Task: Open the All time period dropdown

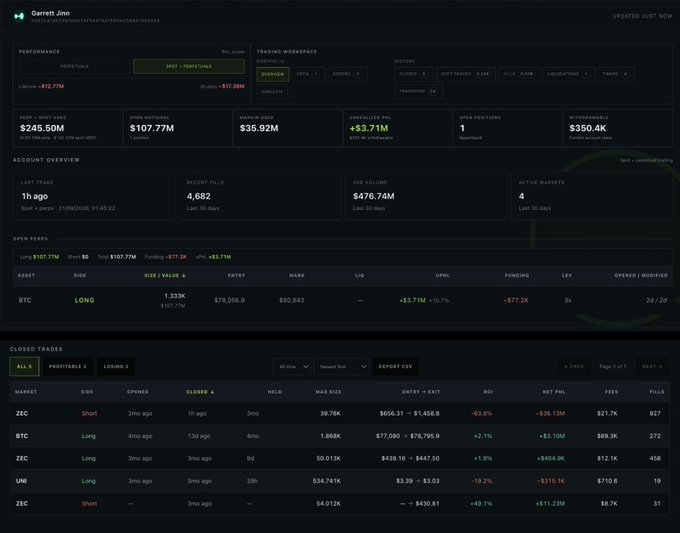Action: (292, 366)
